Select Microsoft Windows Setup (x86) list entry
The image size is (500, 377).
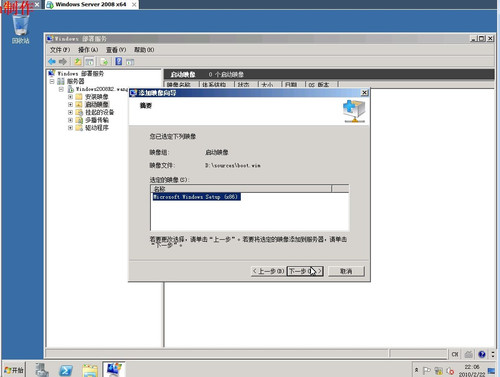[196, 197]
